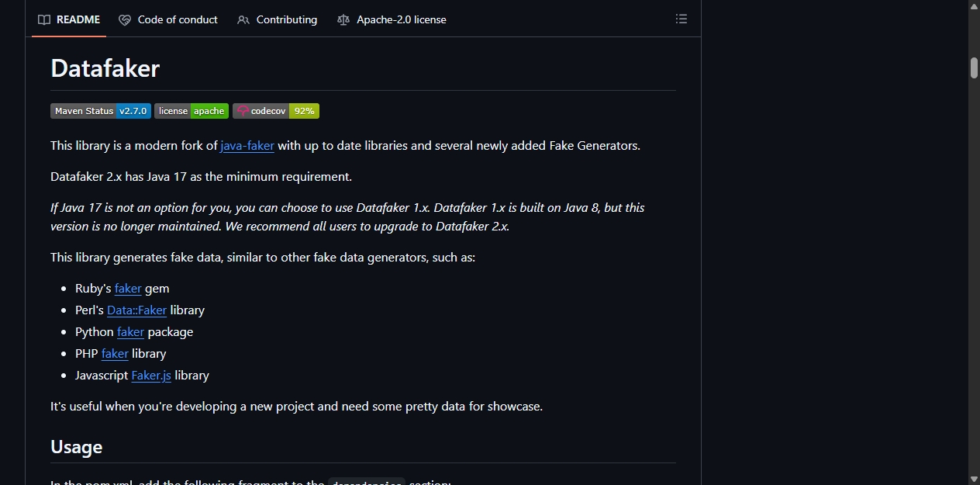Open Python faker package link
The width and height of the screenshot is (980, 485).
tap(130, 331)
